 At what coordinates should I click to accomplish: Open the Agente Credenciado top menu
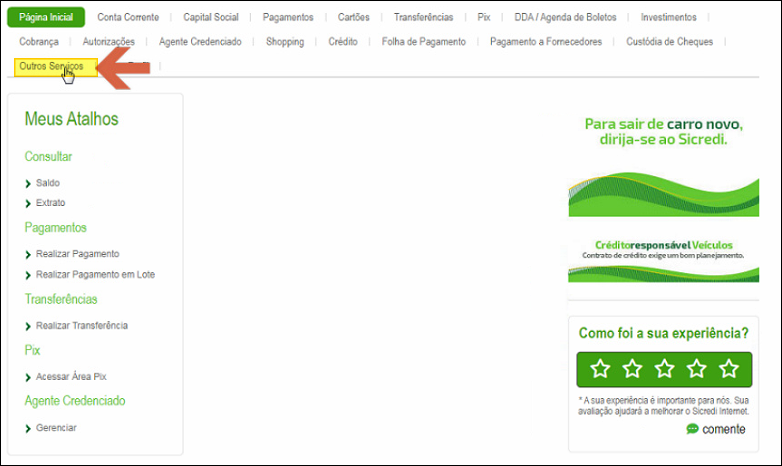pos(200,41)
